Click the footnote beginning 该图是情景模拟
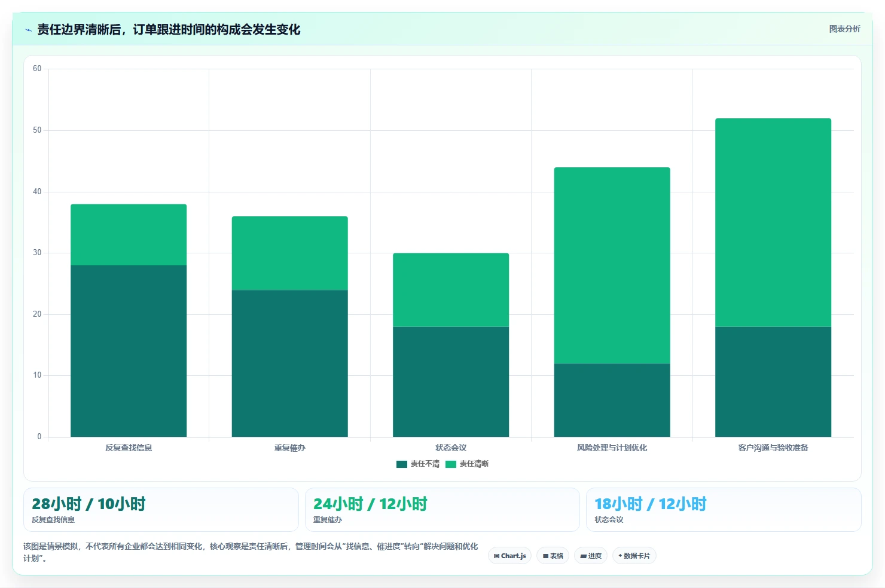The width and height of the screenshot is (885, 588). (251, 552)
